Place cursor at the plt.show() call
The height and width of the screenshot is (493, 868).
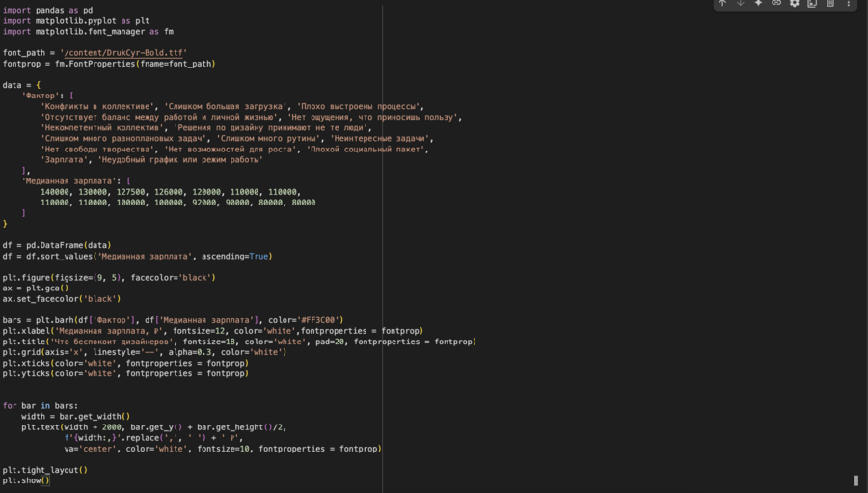pos(25,479)
